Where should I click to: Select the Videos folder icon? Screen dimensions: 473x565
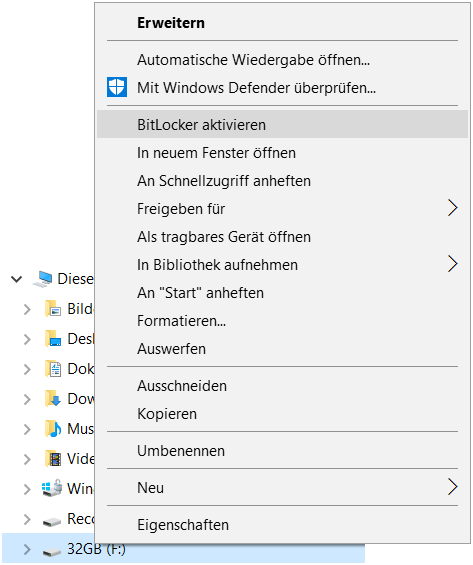coord(53,459)
